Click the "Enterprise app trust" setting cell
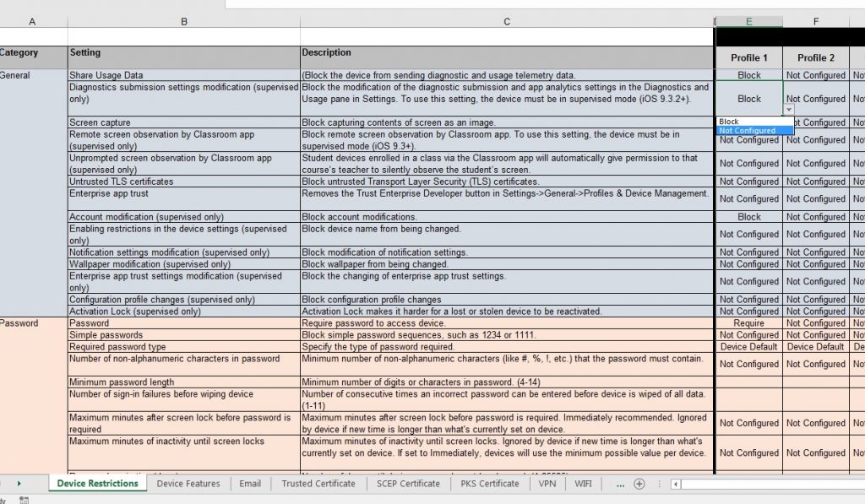The height and width of the screenshot is (504, 865). [183, 199]
